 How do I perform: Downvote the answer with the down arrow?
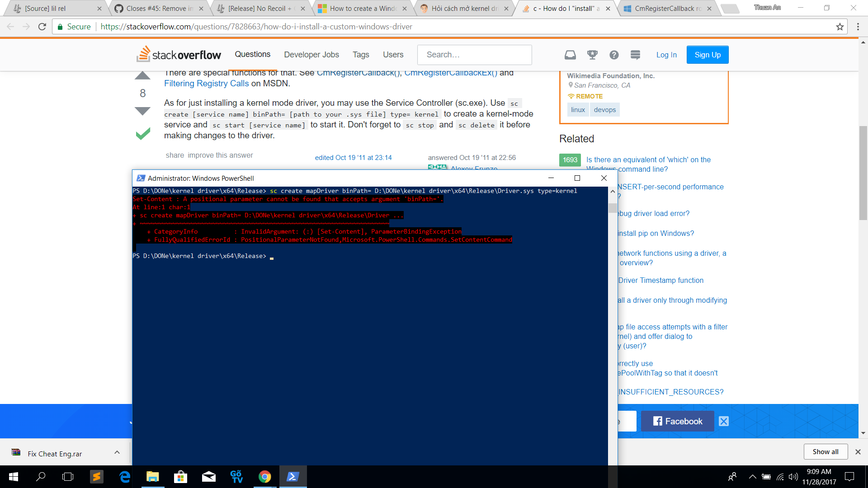(142, 111)
